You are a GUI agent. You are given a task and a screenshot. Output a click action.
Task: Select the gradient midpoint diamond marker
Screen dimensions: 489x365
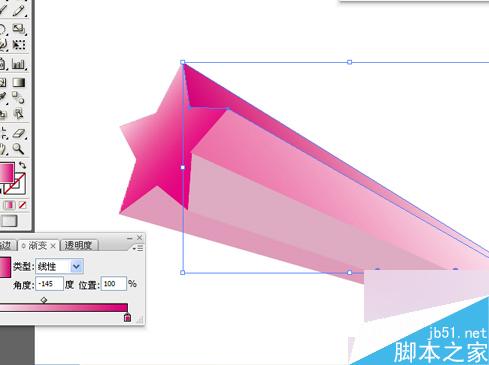(x=44, y=300)
